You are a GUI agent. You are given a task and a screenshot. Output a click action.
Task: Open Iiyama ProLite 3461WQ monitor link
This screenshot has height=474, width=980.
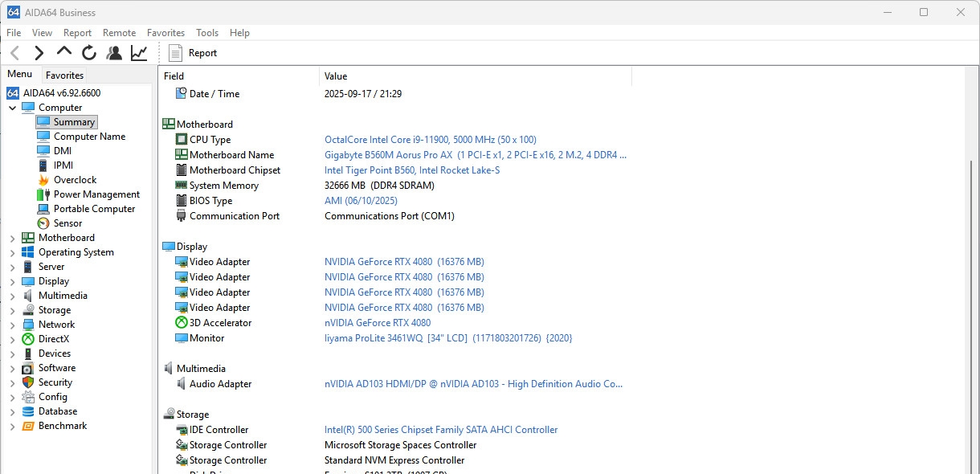448,338
